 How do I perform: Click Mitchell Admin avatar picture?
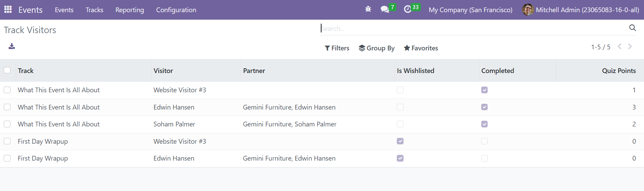click(x=528, y=10)
